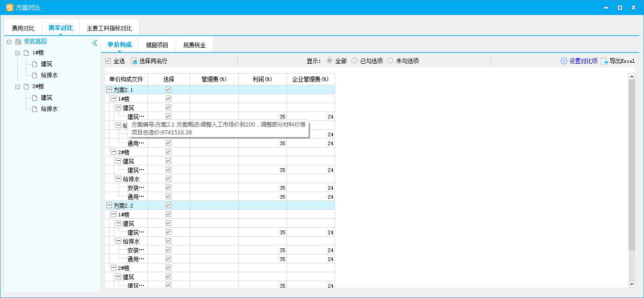The image size is (644, 298).
Task: Click the 选择同名行 icon
Action: tap(134, 61)
